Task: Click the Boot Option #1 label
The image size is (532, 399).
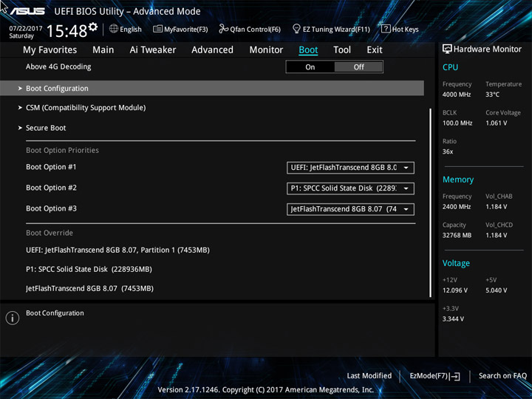Action: (51, 167)
